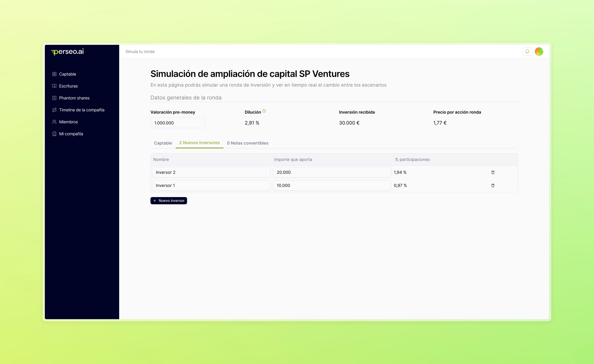Click the Inversión recibida label

click(x=357, y=112)
